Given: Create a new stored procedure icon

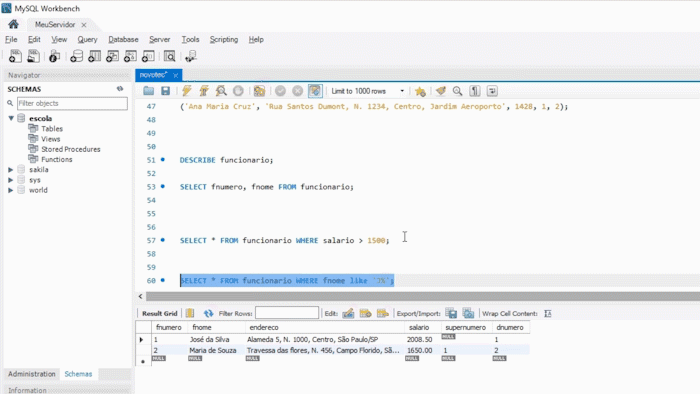Looking at the screenshot, I should coord(130,56).
